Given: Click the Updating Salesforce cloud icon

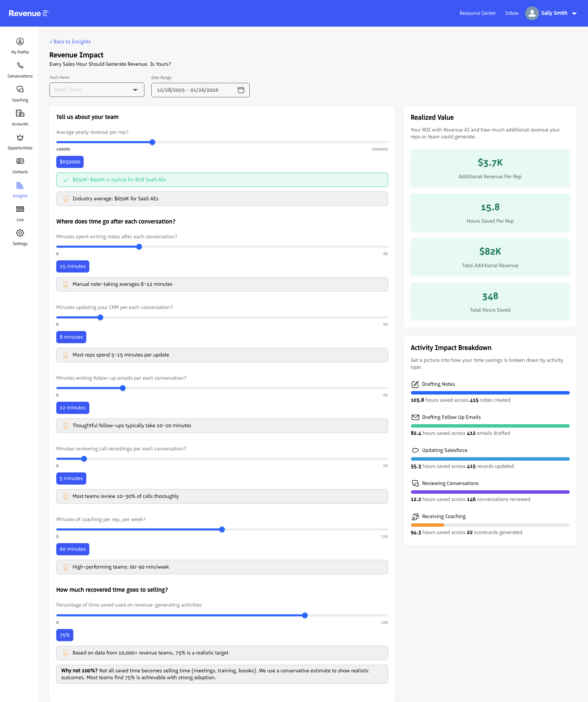Looking at the screenshot, I should point(415,450).
